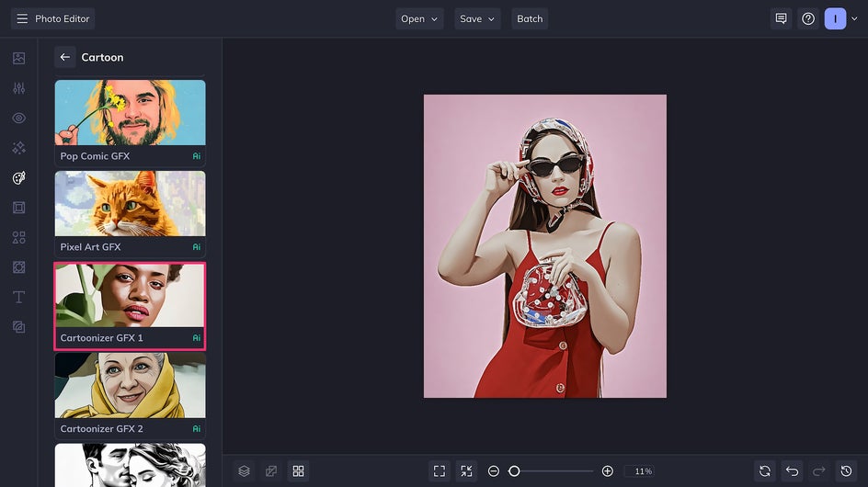The image size is (868, 487).
Task: Click the zoom slider handle
Action: point(514,471)
